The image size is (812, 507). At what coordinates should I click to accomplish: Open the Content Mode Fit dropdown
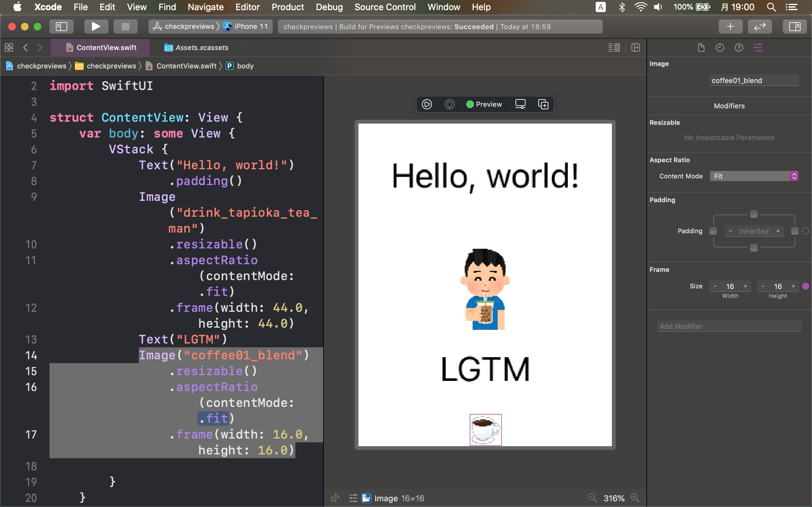(x=754, y=176)
